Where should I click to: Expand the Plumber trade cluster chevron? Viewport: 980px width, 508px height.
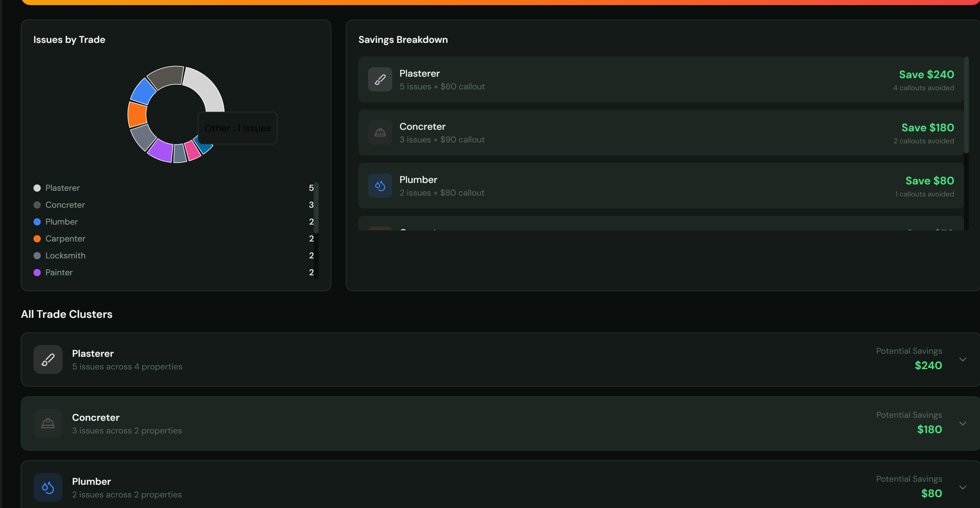962,487
